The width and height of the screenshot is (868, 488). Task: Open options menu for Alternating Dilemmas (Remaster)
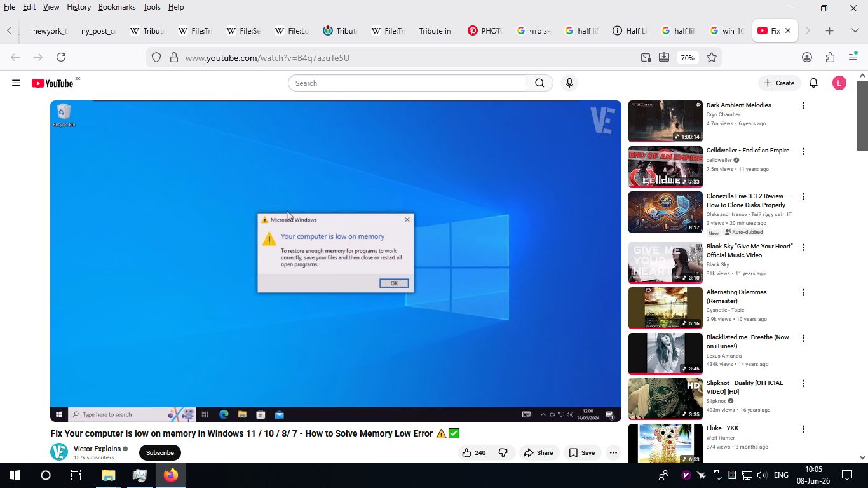pos(803,293)
